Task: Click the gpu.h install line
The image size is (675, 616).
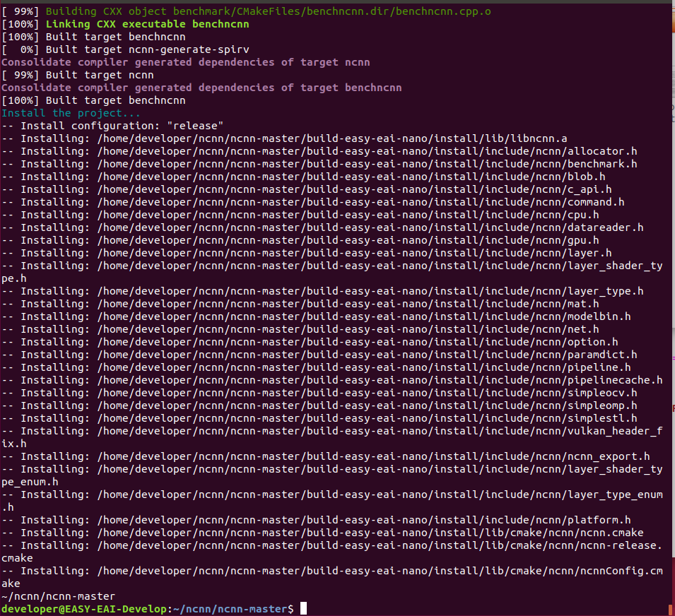Action: (x=300, y=240)
